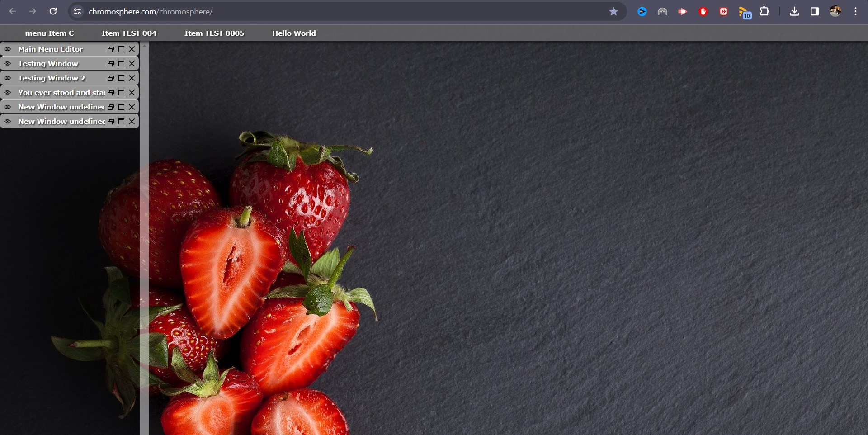The image size is (868, 435).
Task: Open the 'Hello World' menu
Action: [294, 33]
